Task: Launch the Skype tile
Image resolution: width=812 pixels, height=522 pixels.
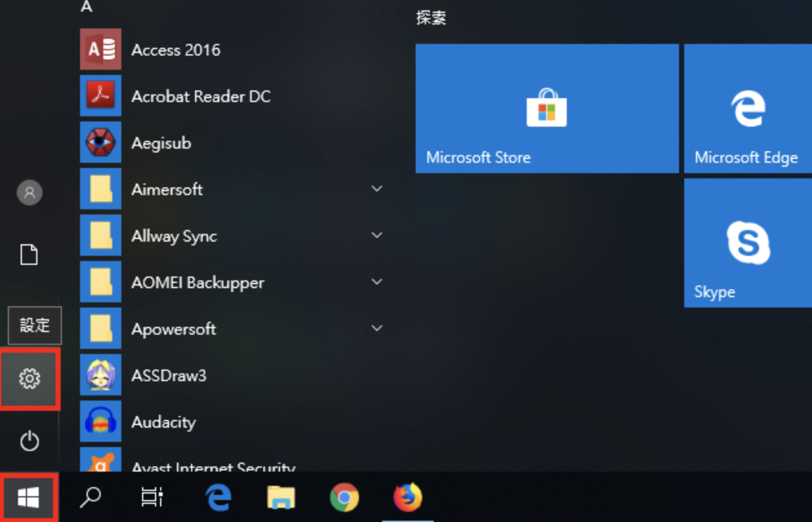Action: pyautogui.click(x=748, y=243)
